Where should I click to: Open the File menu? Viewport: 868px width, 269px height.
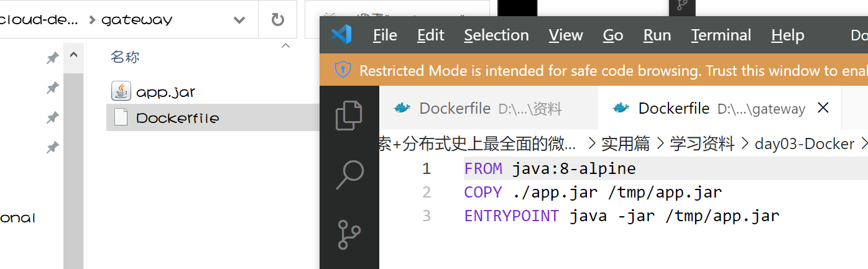[x=385, y=35]
